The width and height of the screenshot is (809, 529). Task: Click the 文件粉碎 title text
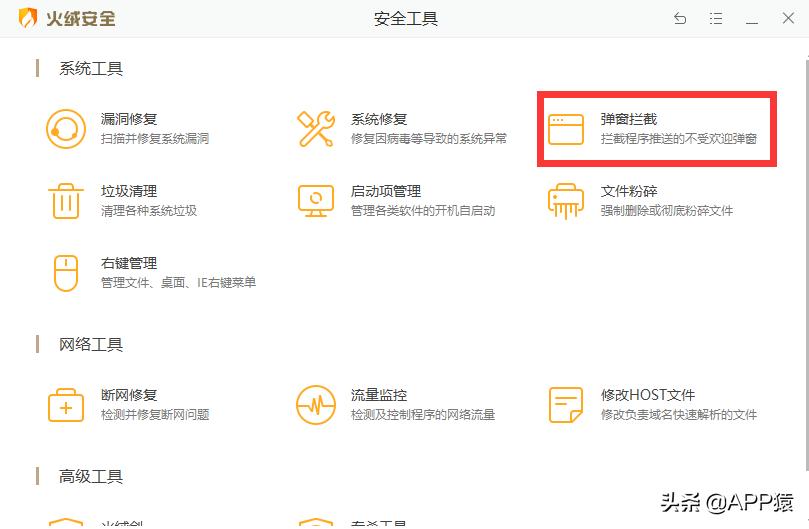[629, 191]
